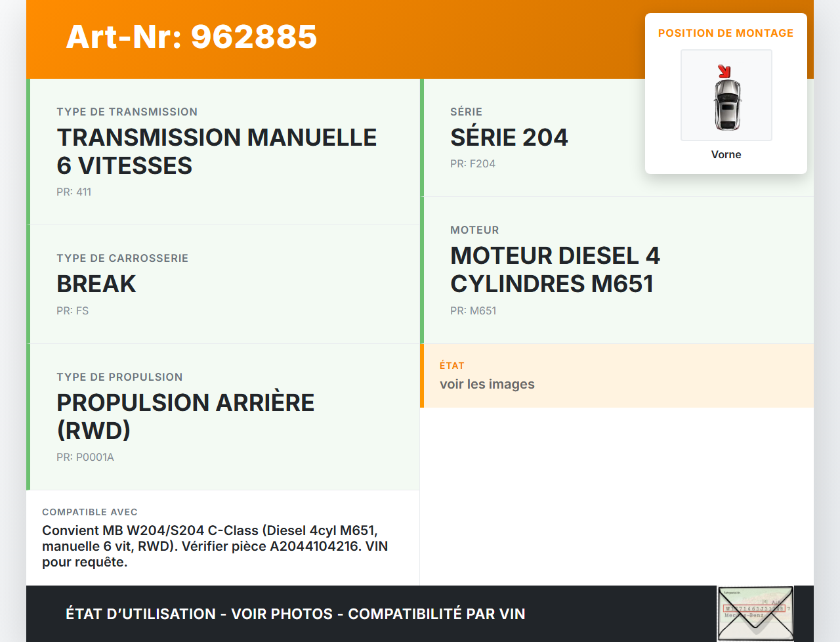Screen dimensions: 840x642
Task: Select the 'Position de montage' title
Action: pyautogui.click(x=726, y=33)
